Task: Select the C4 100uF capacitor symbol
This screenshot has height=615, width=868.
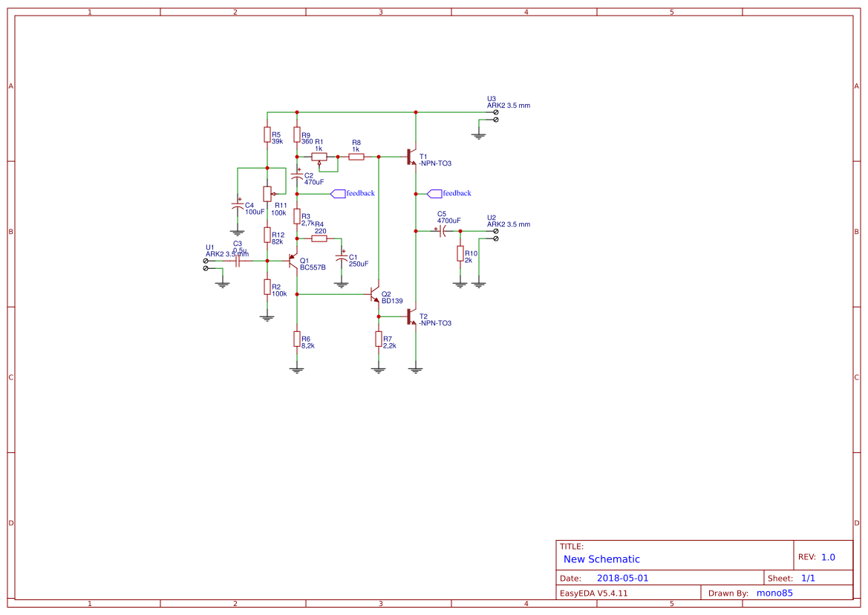Action: [x=238, y=206]
